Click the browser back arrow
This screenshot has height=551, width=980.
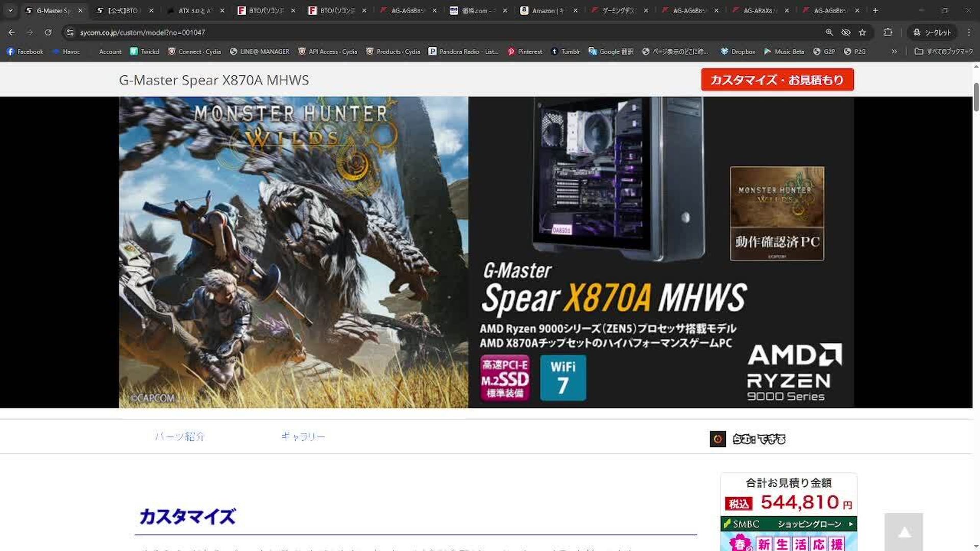point(11,32)
